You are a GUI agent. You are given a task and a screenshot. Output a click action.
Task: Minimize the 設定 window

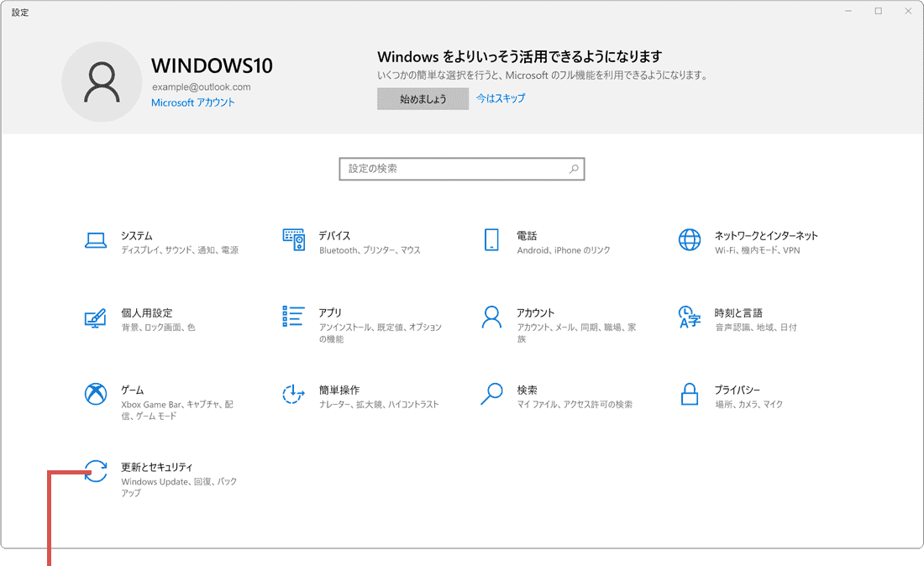tap(848, 11)
